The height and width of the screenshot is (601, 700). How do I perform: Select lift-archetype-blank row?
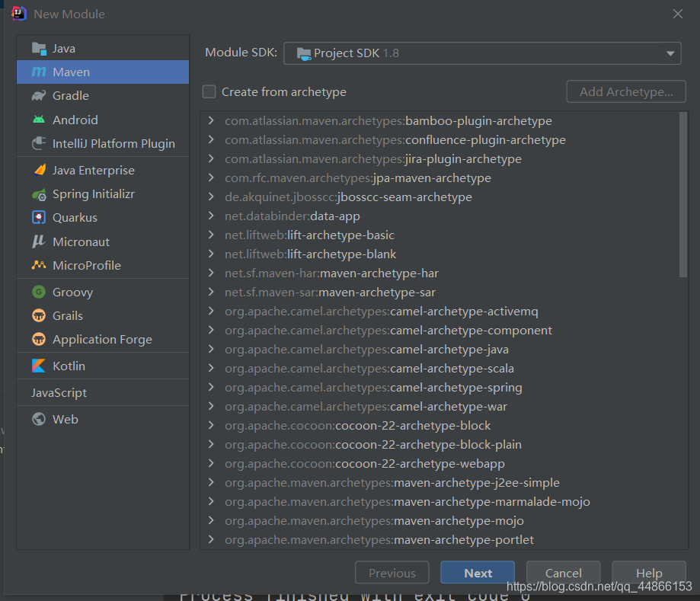[x=439, y=254]
